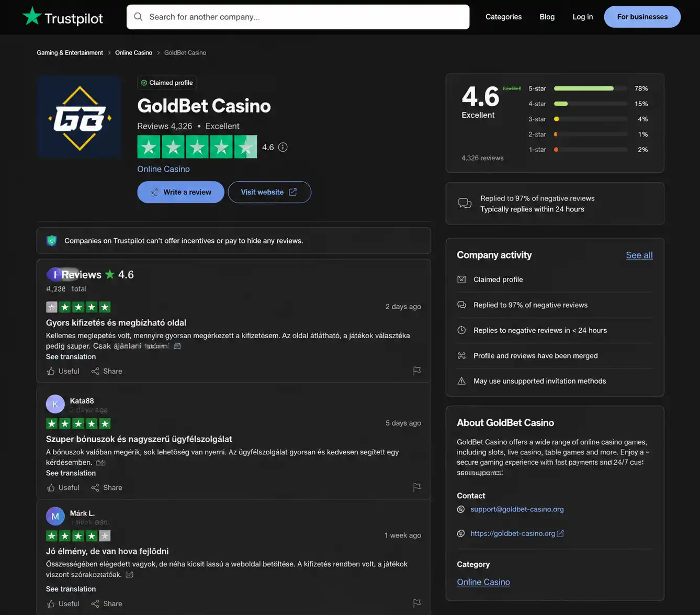Screen dimensions: 700x615
Task: Click review title Jó élmény, de van hova fejlődni
Action: click(107, 551)
